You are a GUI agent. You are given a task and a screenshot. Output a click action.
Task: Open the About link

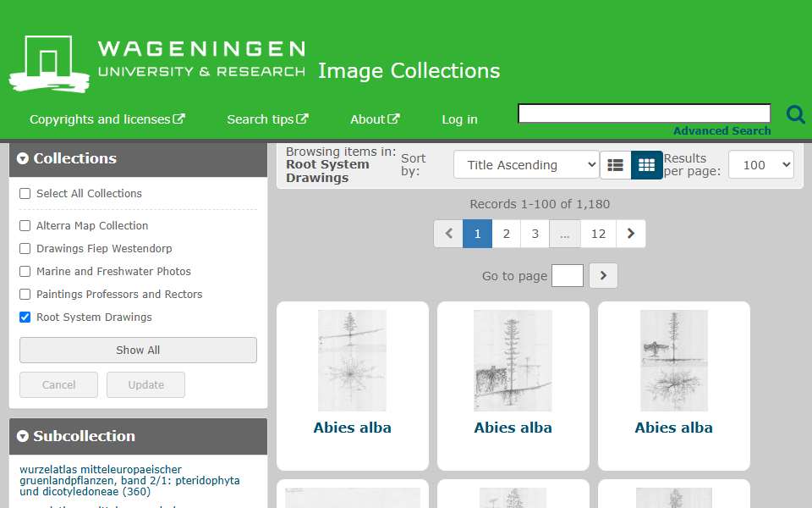pyautogui.click(x=375, y=119)
